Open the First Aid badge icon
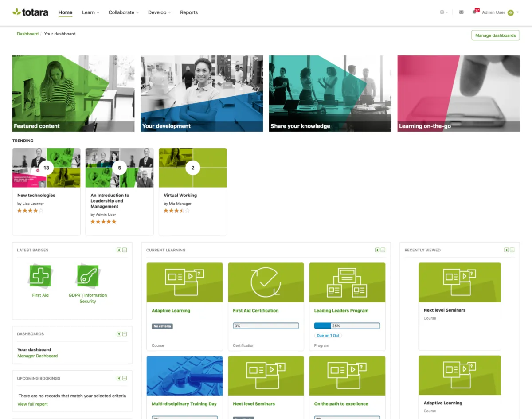 [40, 276]
